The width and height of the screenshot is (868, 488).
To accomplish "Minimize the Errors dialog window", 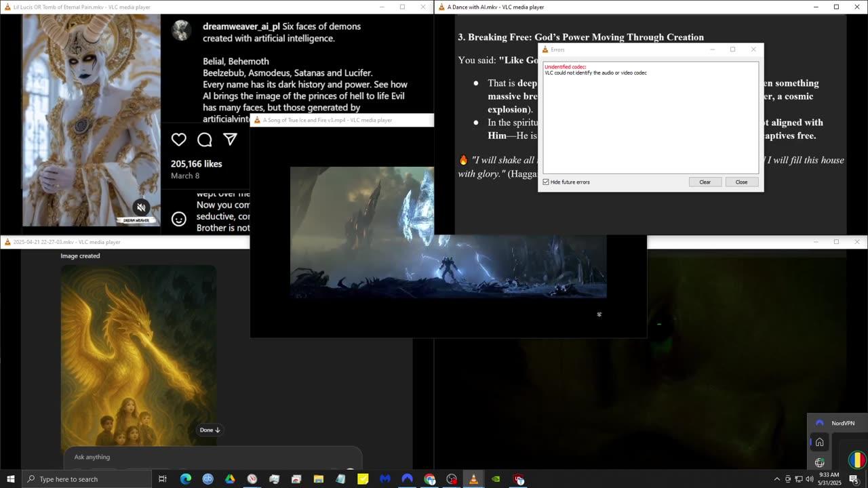I will 712,49.
